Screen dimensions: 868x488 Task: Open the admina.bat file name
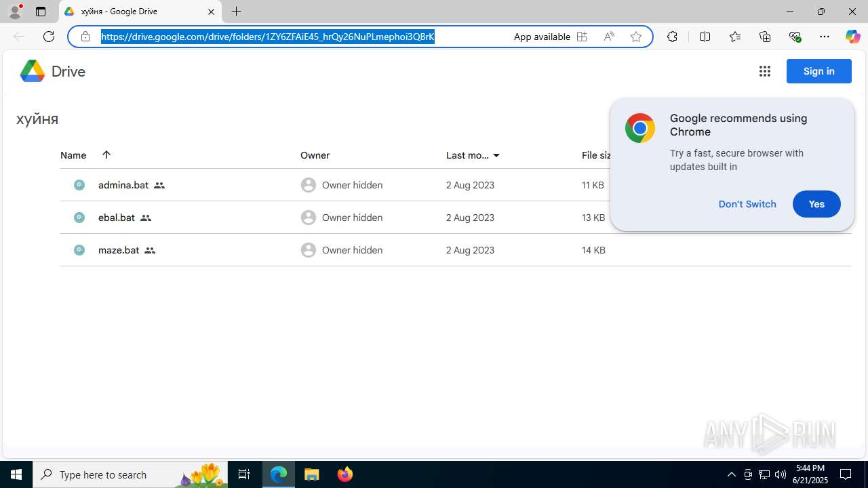123,185
